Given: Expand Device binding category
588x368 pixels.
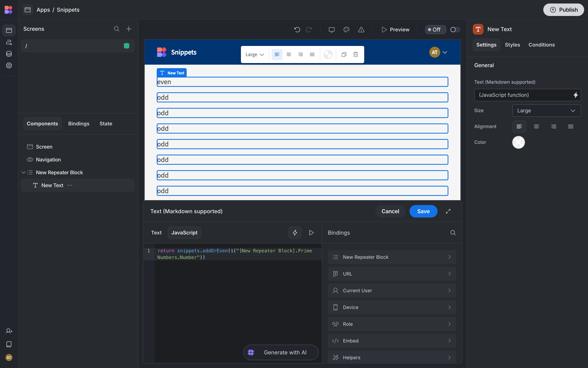Looking at the screenshot, I should [392, 307].
